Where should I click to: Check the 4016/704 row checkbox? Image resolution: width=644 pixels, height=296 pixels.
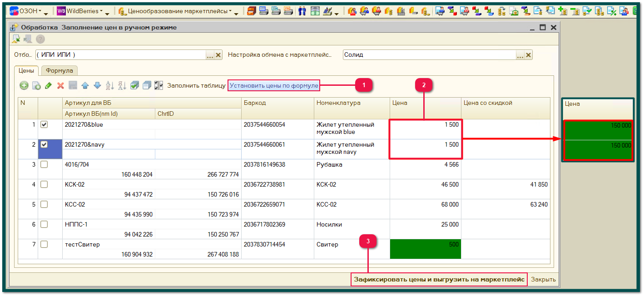[x=44, y=164]
